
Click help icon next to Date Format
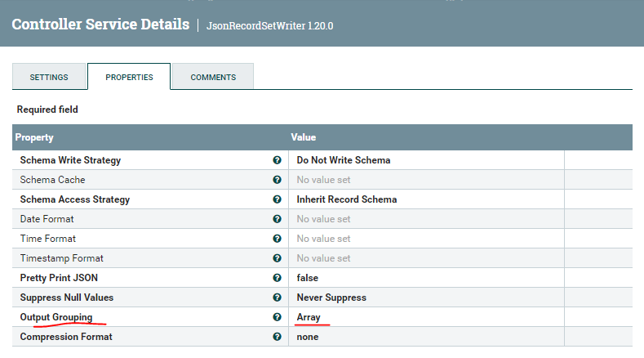[x=278, y=219]
